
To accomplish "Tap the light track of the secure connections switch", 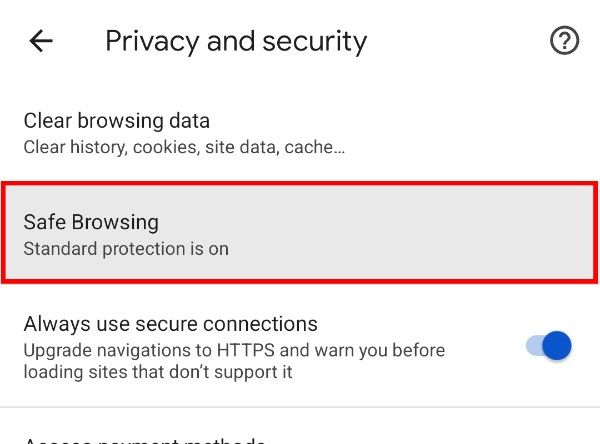I will click(533, 347).
